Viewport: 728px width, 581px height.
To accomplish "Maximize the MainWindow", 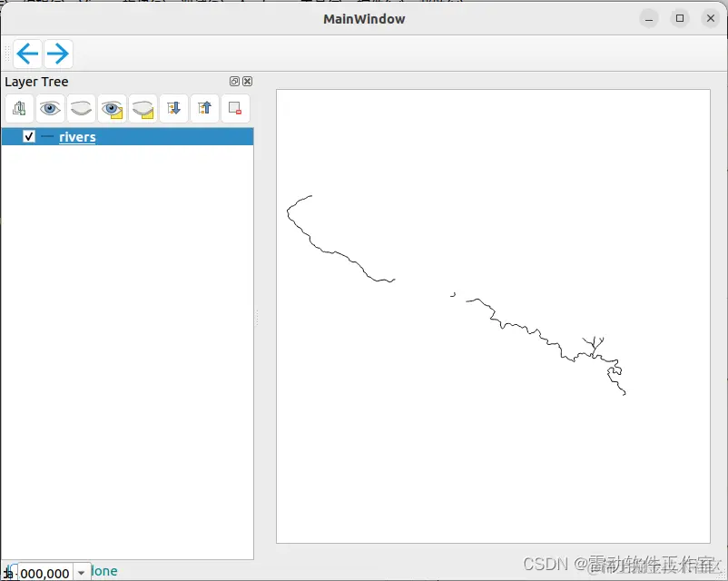I will (x=680, y=18).
